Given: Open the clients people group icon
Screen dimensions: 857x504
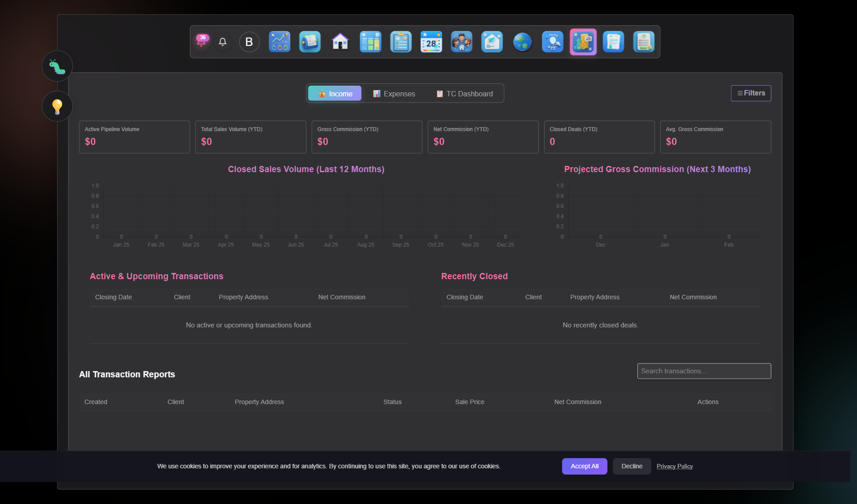Looking at the screenshot, I should click(x=462, y=42).
